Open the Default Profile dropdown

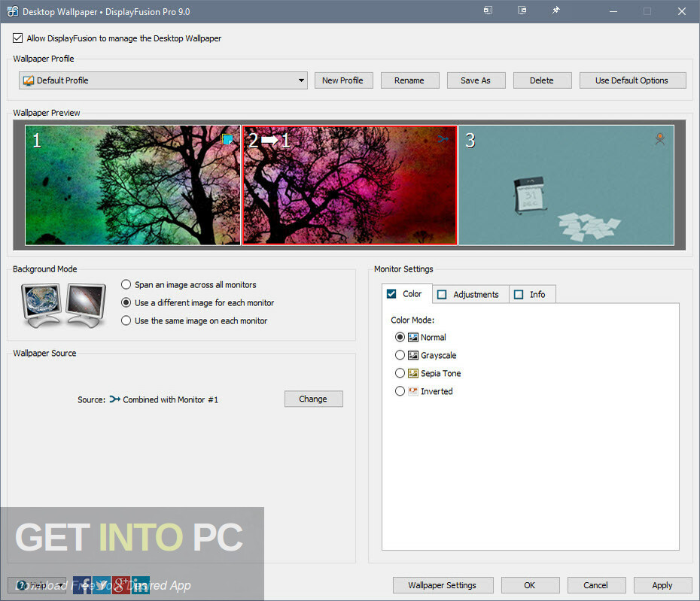pos(163,80)
